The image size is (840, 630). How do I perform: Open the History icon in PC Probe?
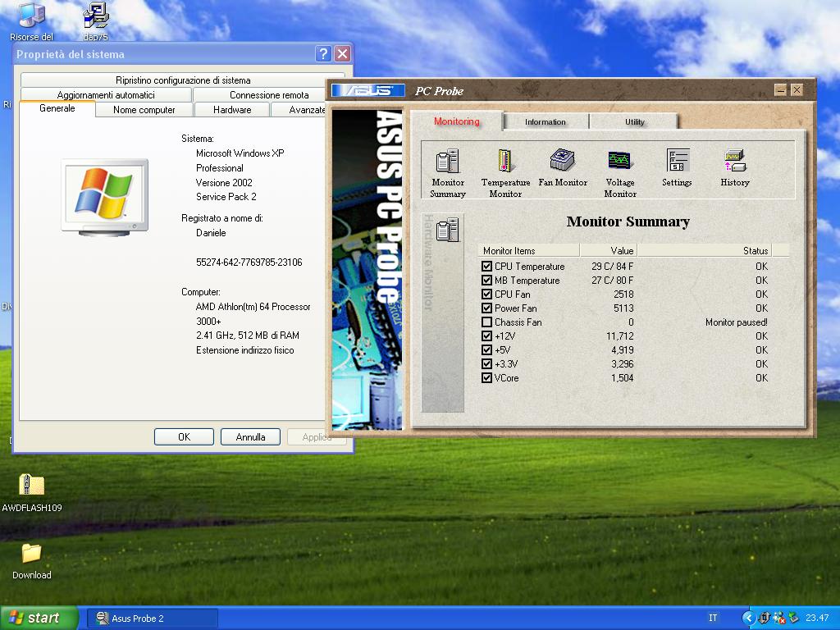coord(734,167)
